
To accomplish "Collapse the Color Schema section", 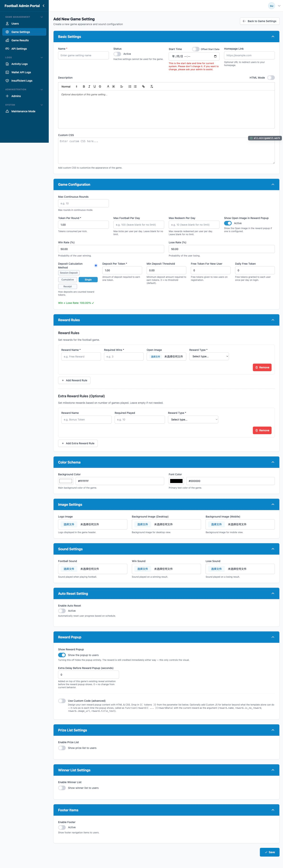I will [x=273, y=462].
